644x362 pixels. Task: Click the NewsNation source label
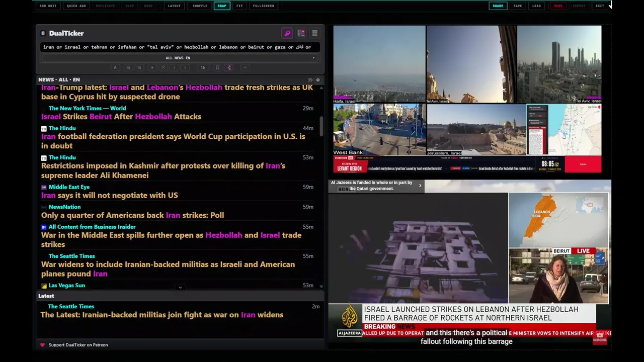pos(64,207)
